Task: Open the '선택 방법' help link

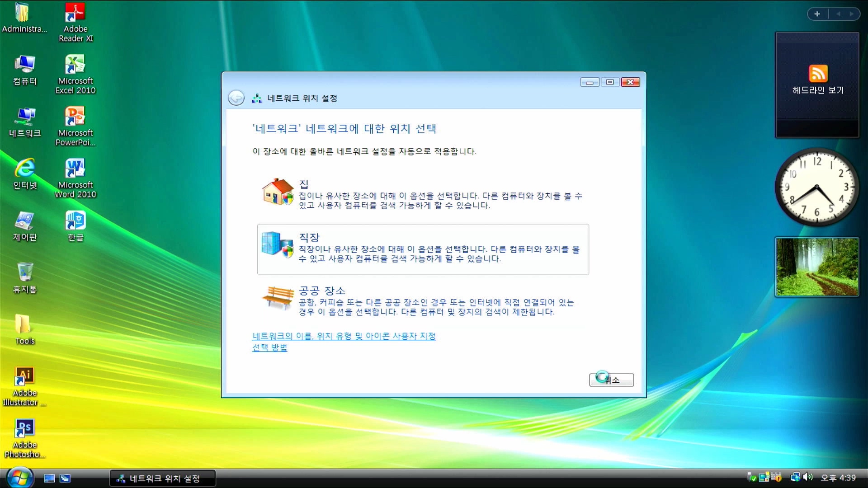Action: point(269,347)
